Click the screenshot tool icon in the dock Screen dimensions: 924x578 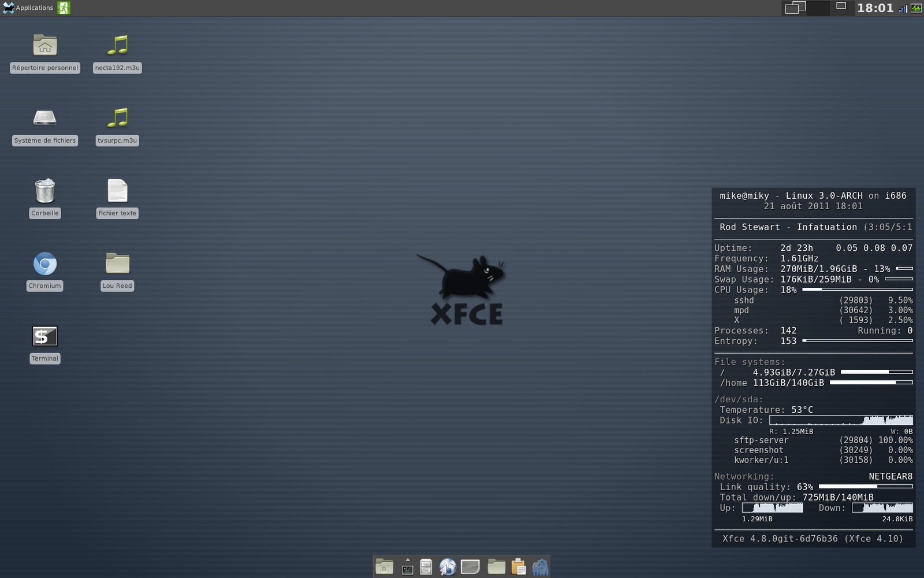[x=471, y=568]
